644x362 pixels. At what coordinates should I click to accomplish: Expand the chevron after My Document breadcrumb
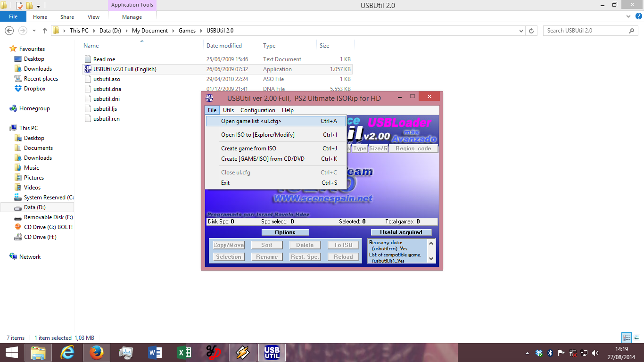(173, 31)
